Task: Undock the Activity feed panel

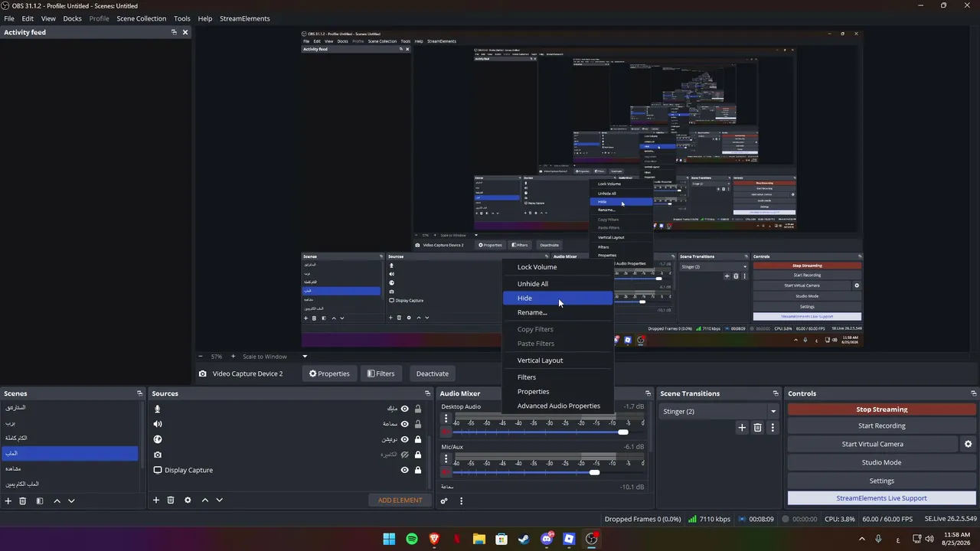Action: point(174,32)
